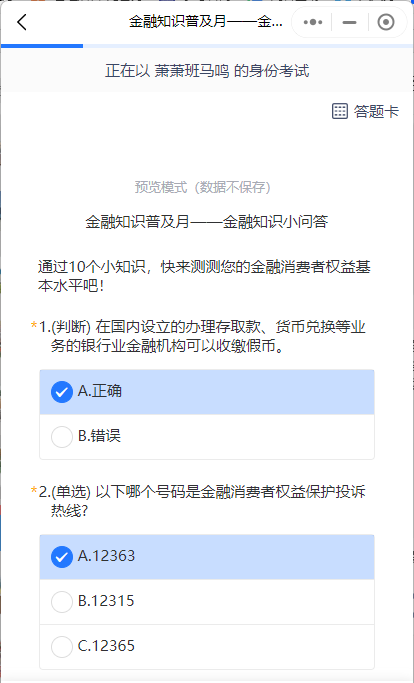
Task: Click the blue progress bar at top
Action: point(42,46)
